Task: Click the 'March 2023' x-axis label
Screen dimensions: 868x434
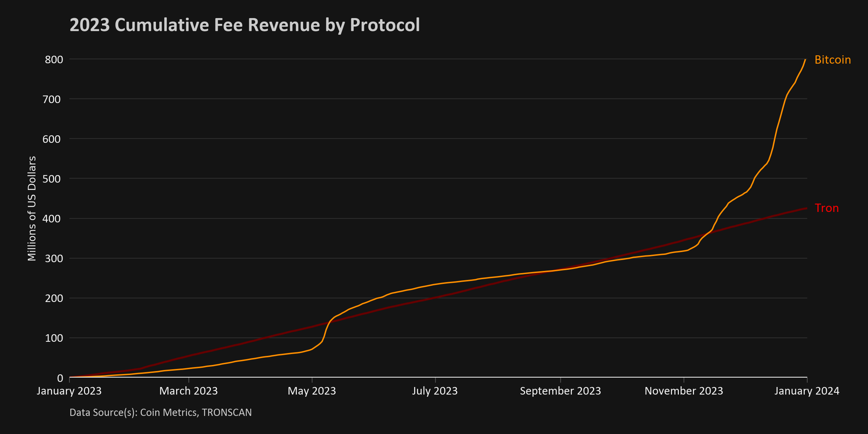Action: tap(188, 391)
